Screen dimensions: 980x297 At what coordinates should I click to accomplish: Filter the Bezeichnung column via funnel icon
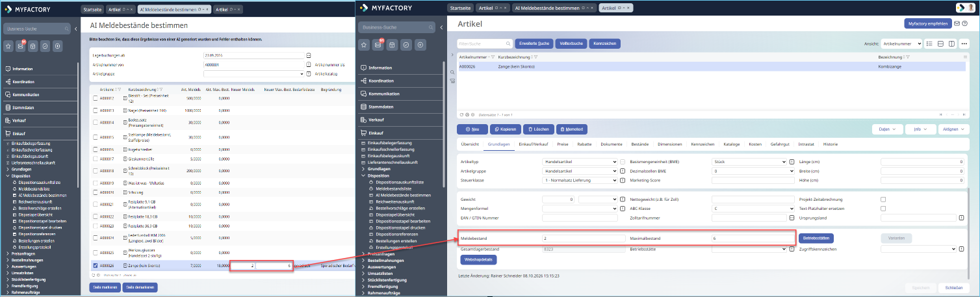tap(907, 57)
